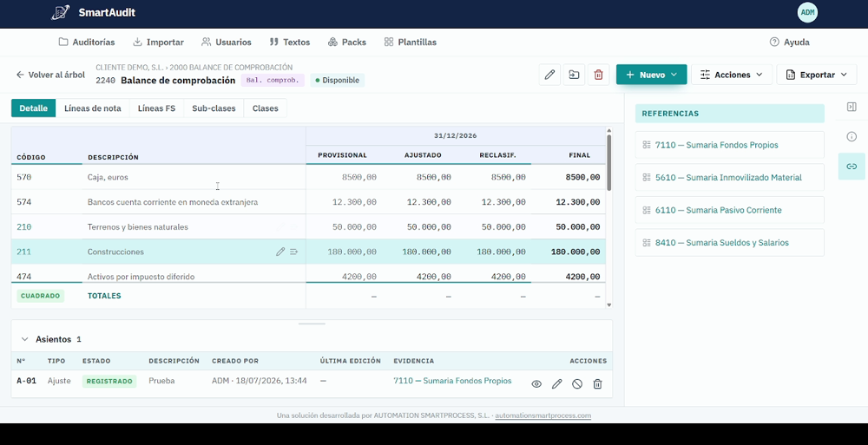Open Auditorías menu

pyautogui.click(x=87, y=42)
